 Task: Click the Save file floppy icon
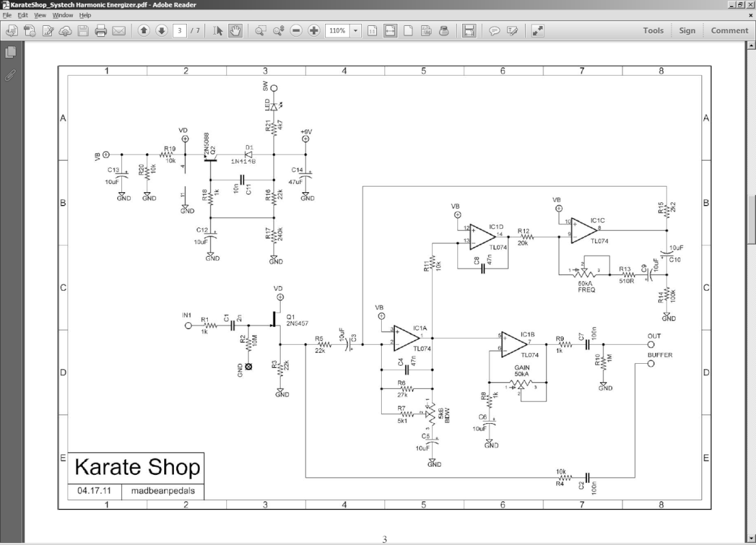click(83, 31)
